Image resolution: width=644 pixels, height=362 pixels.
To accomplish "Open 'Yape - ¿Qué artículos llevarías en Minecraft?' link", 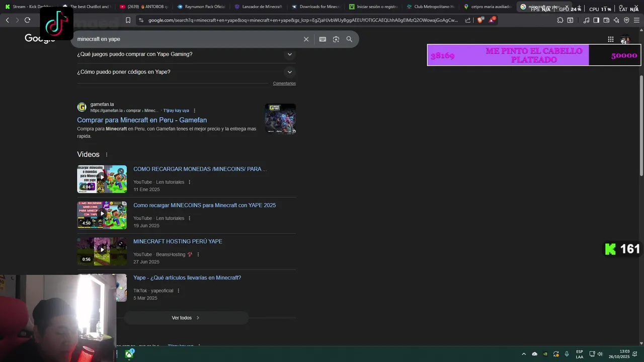I will click(187, 278).
